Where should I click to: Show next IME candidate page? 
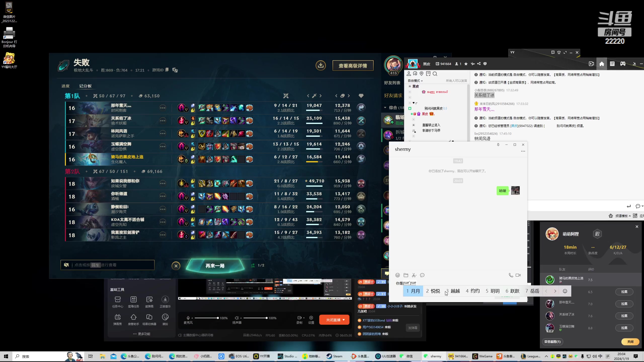pos(555,291)
